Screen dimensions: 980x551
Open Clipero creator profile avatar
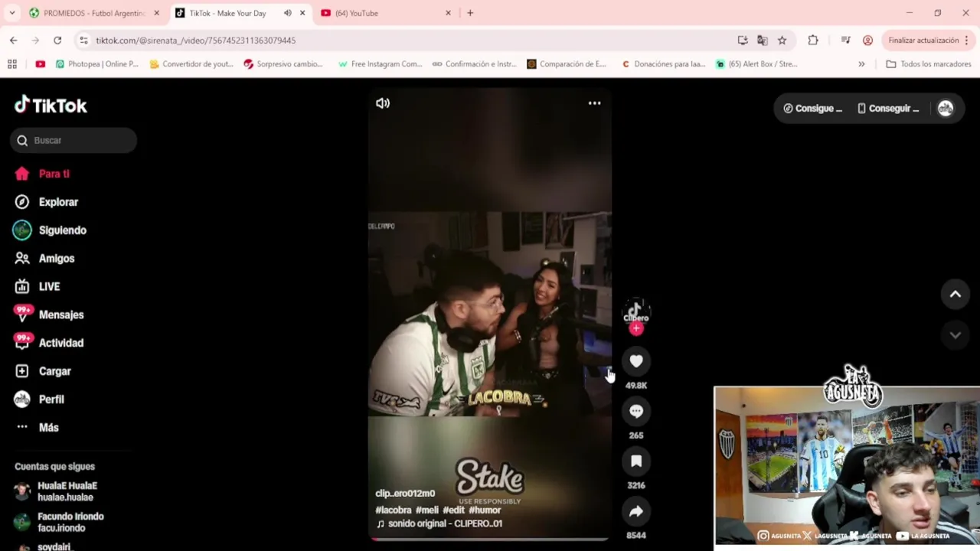pos(636,311)
